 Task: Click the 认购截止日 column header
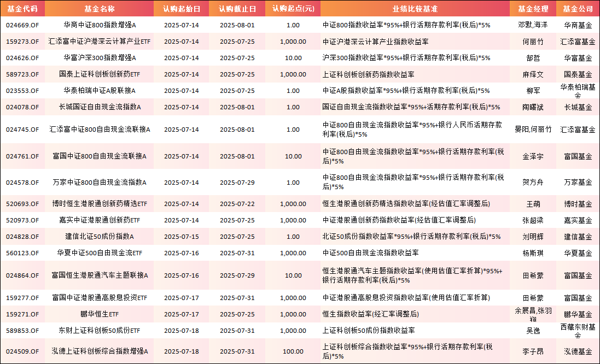coord(236,8)
